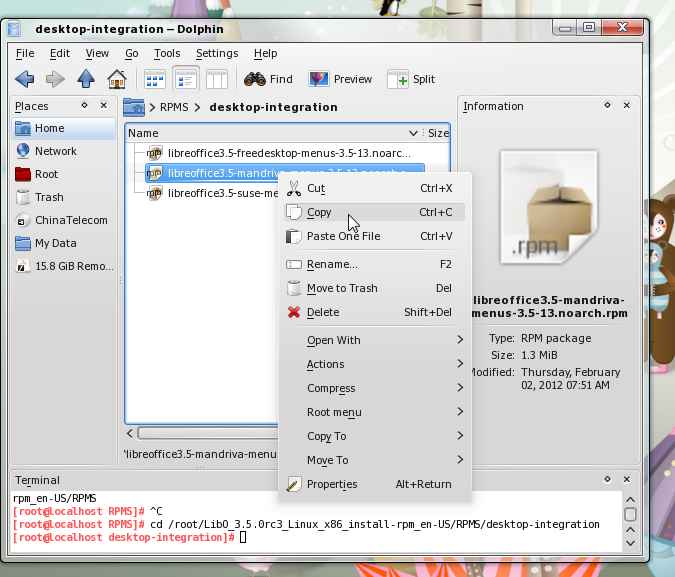Float the Places panel with diamond button

pos(84,105)
